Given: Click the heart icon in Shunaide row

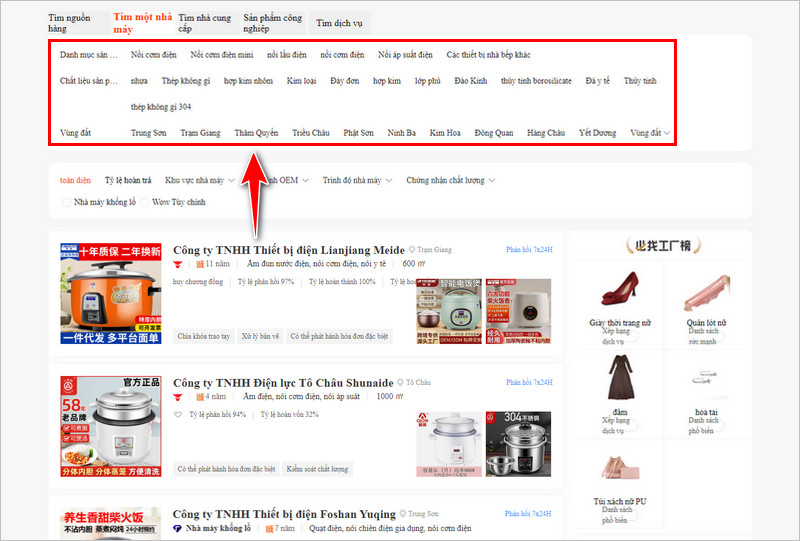Looking at the screenshot, I should tap(178, 414).
